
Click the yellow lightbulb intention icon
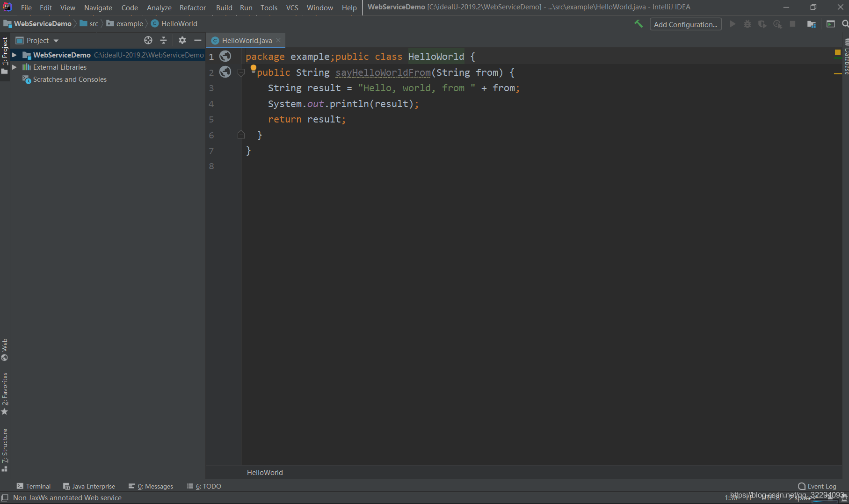(x=253, y=69)
